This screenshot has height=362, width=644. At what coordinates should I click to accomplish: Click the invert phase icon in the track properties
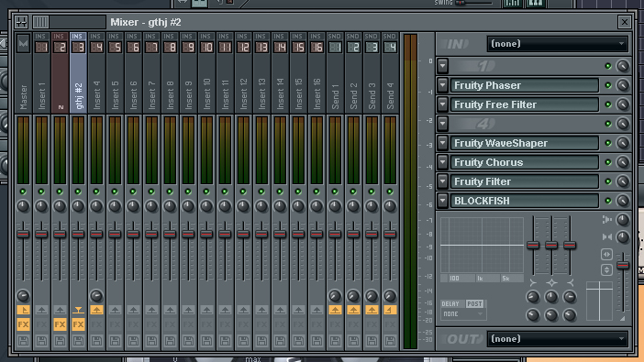607,269
